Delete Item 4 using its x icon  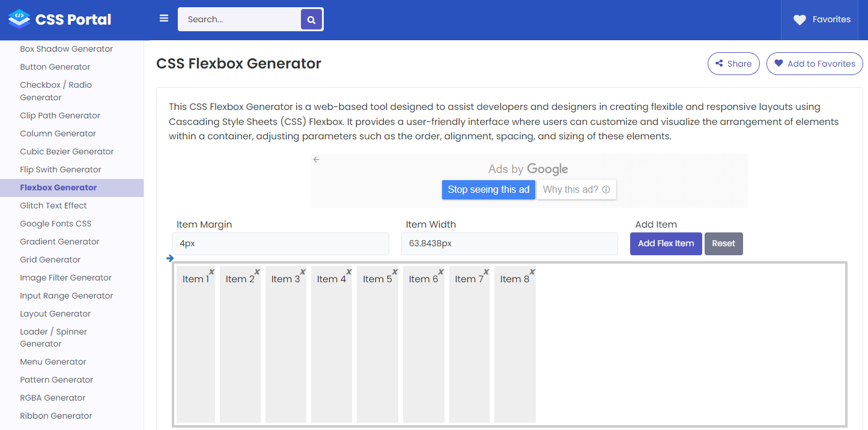point(349,272)
